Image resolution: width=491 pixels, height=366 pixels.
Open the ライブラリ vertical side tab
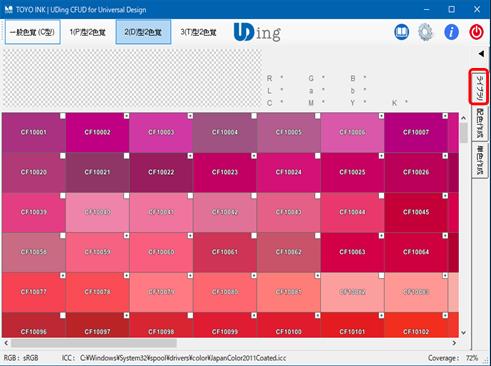pyautogui.click(x=479, y=87)
